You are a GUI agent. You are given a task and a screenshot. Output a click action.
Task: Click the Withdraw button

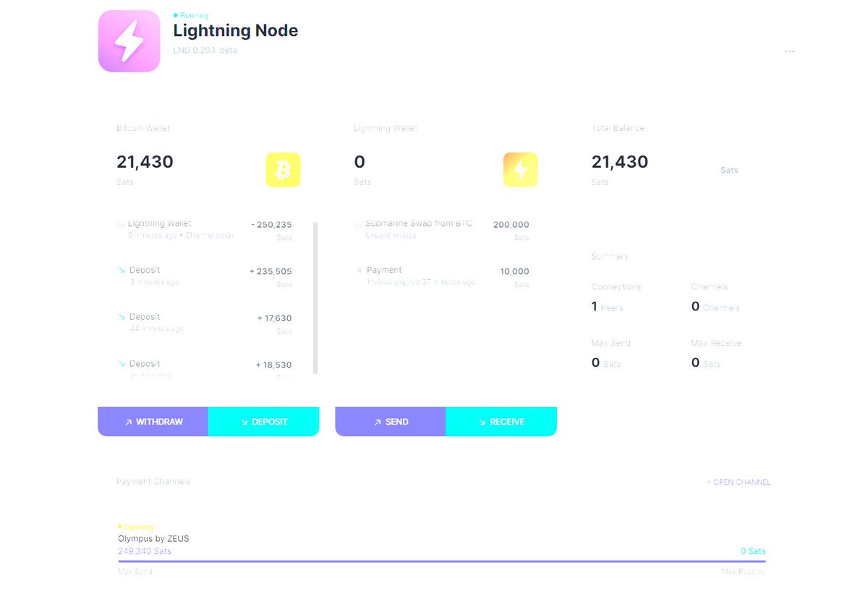(153, 422)
